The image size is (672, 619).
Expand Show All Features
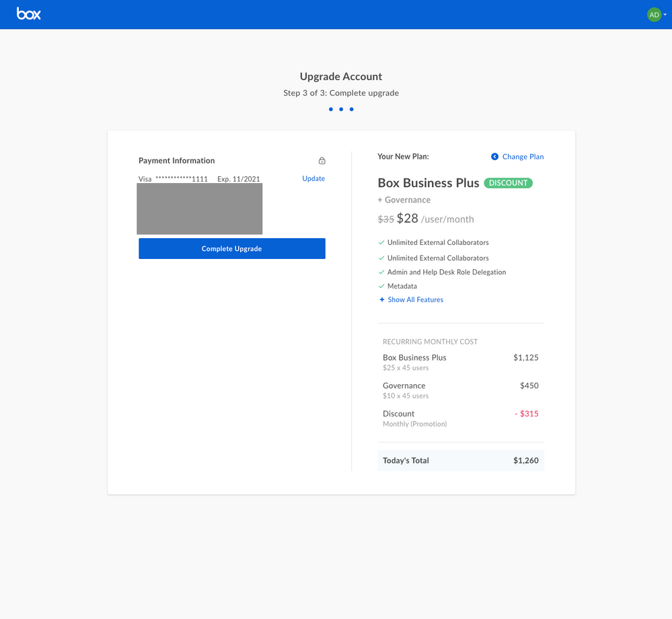tap(415, 299)
